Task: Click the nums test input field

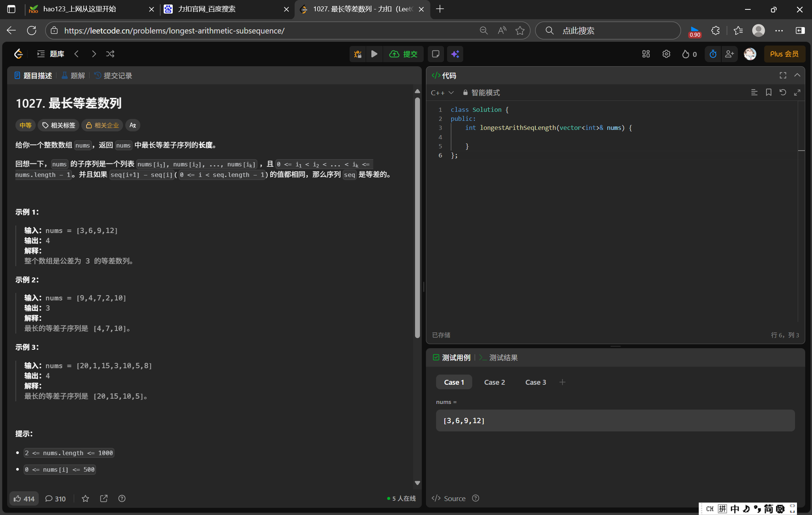Action: (615, 421)
